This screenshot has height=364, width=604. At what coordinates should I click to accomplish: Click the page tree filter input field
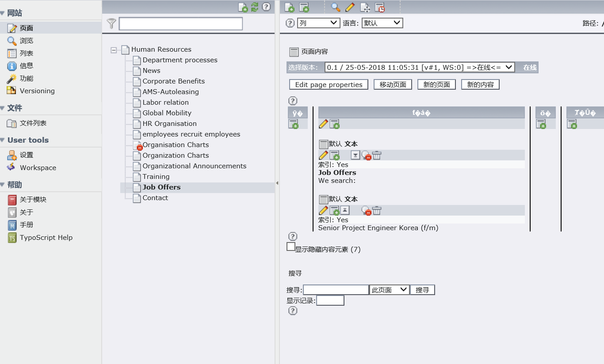180,24
